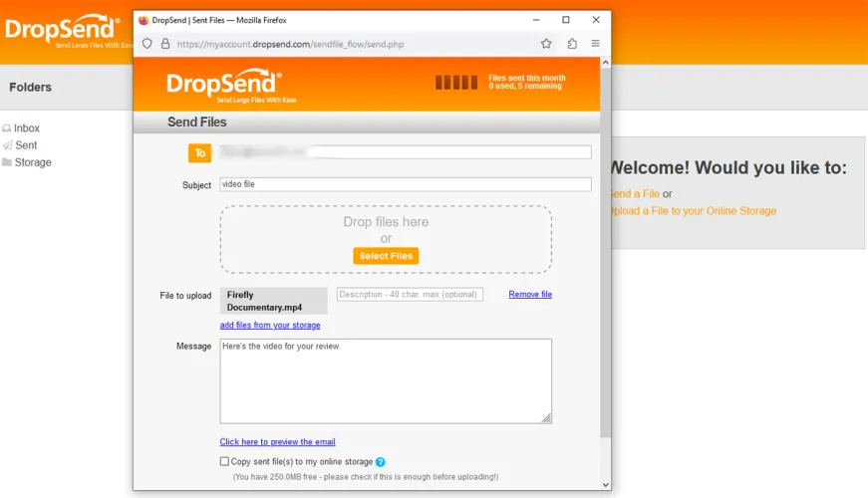The image size is (868, 498).
Task: Click the lock icon for site information
Action: 164,44
